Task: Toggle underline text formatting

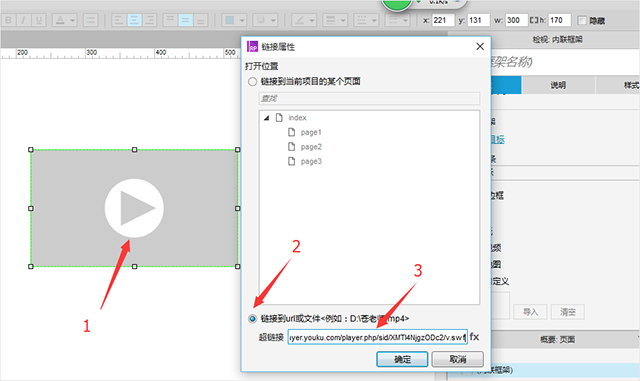Action: pos(39,20)
